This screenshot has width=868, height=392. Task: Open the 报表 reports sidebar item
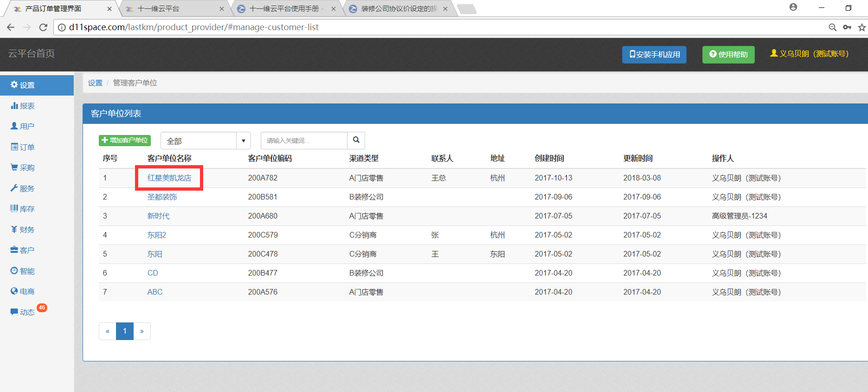click(x=23, y=106)
